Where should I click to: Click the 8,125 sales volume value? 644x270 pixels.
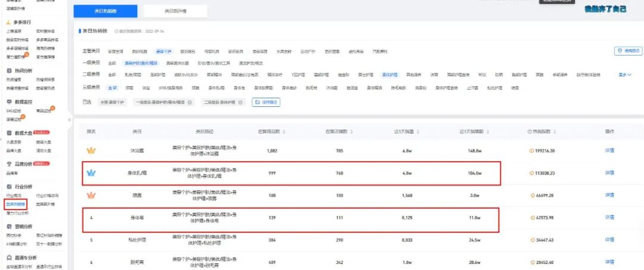[407, 217]
